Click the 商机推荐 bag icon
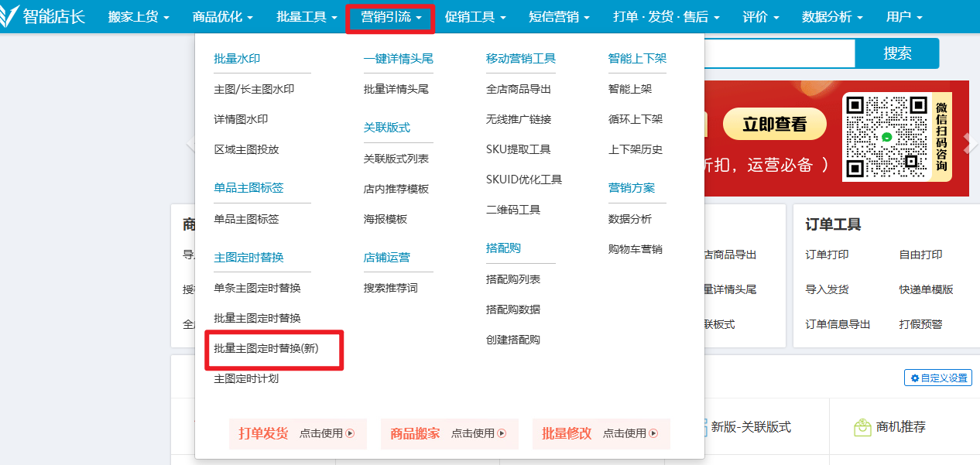980x465 pixels. point(862,427)
